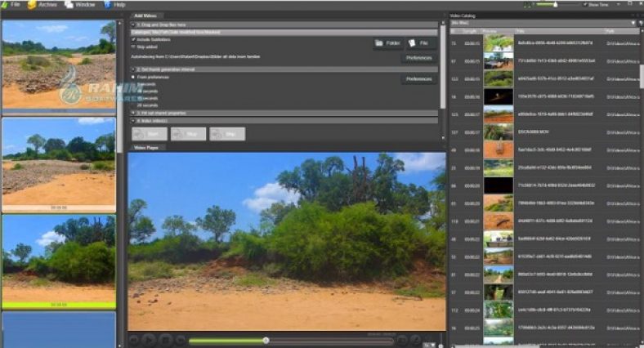This screenshot has height=348, width=644.
Task: Collapse the Set thumb generation interval section
Action: (133, 69)
